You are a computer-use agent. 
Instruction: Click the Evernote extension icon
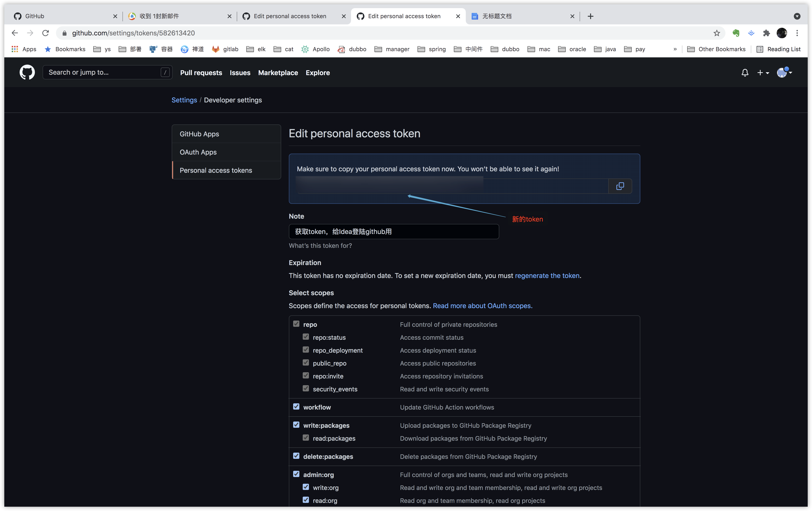736,33
